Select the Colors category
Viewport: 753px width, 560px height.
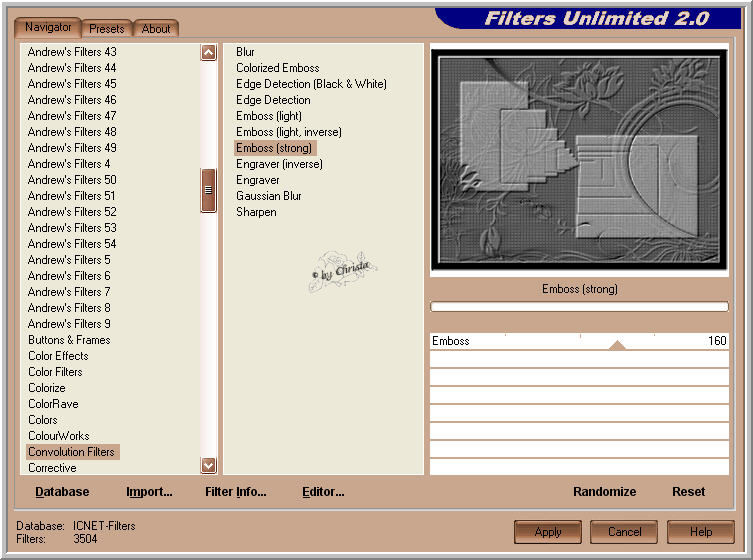click(43, 420)
